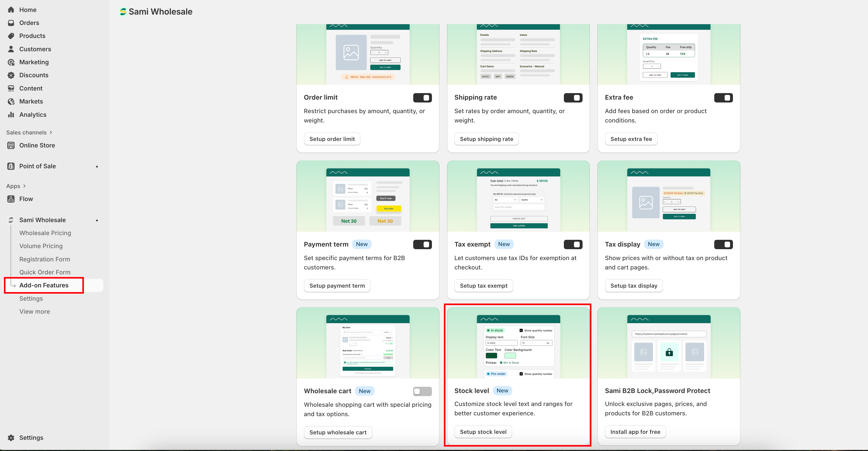Click the Settings gear icon at bottom
868x451 pixels.
point(11,437)
